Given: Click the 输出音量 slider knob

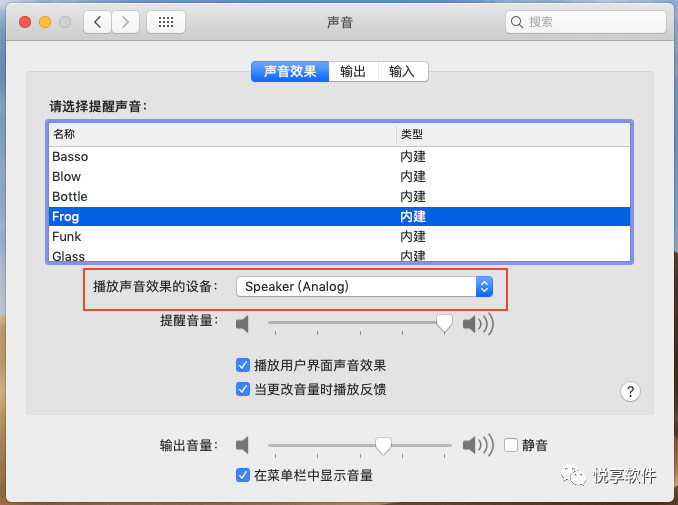Looking at the screenshot, I should point(383,445).
